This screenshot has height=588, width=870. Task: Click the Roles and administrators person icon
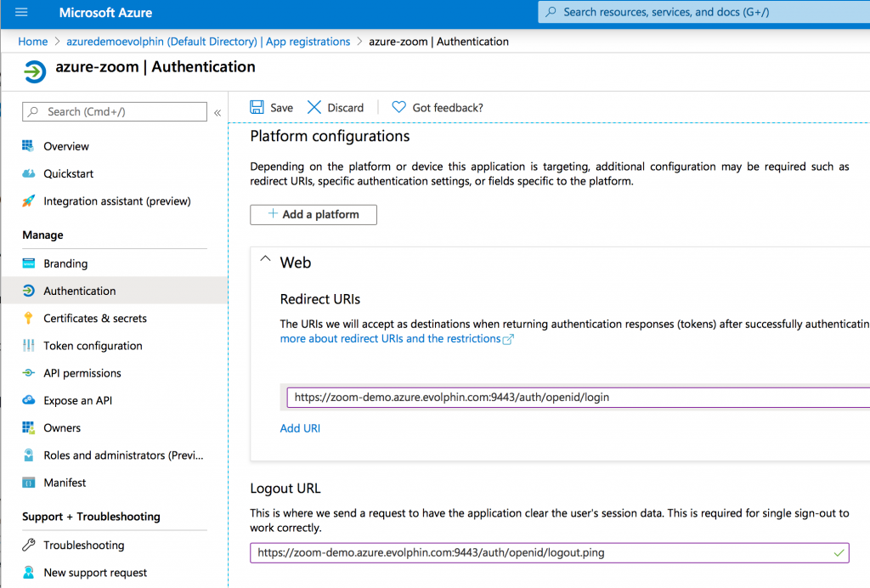point(28,455)
